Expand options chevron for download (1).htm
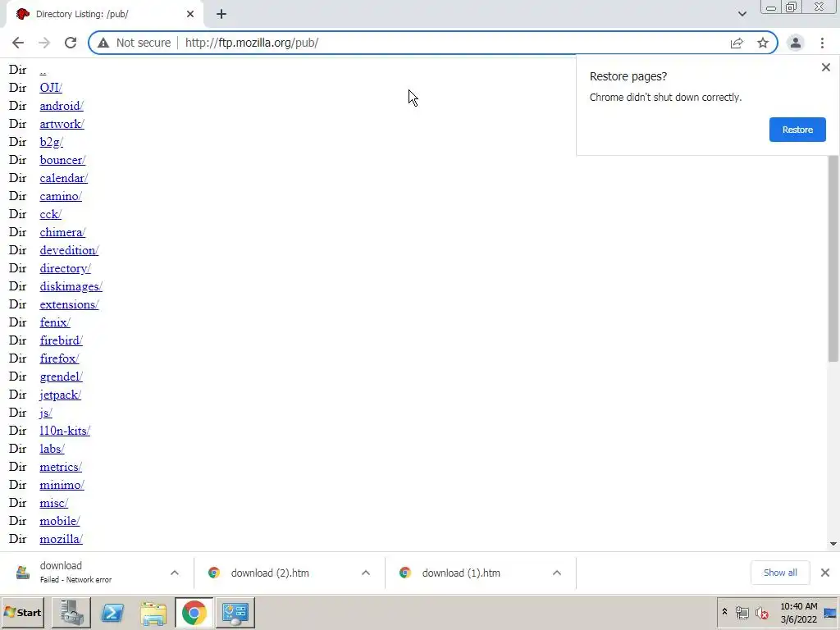 (557, 573)
